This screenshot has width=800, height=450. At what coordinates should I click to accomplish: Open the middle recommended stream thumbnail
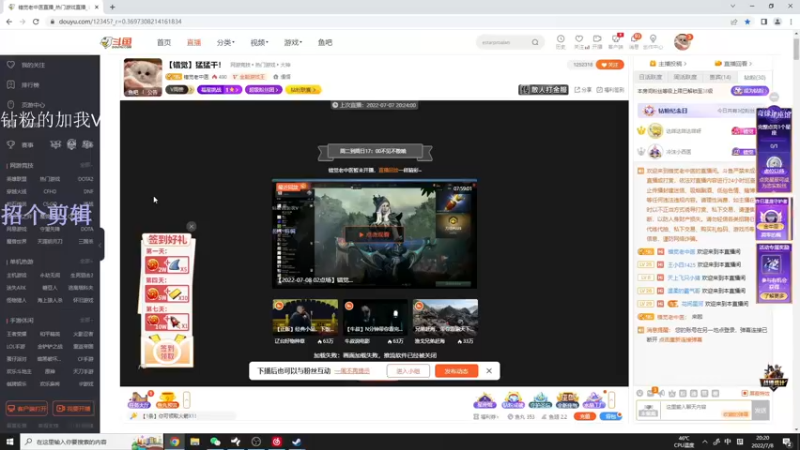coord(375,316)
